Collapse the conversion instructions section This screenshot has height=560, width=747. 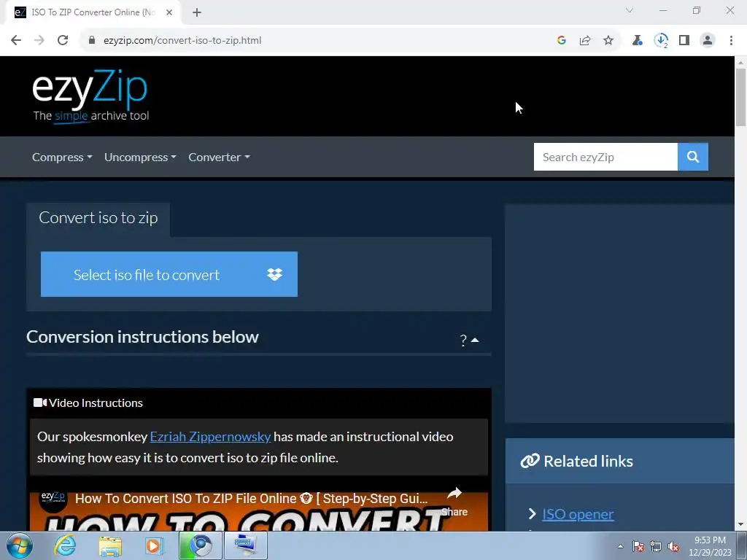tap(469, 340)
